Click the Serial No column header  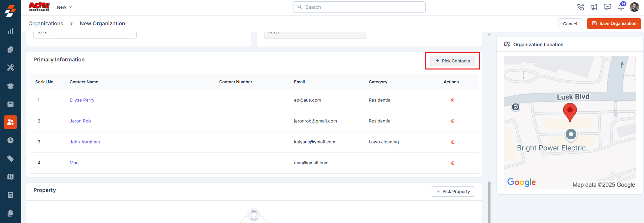pos(44,82)
